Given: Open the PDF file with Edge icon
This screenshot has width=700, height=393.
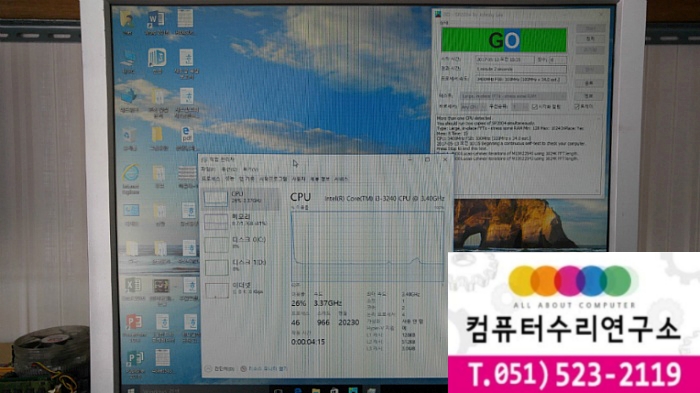Looking at the screenshot, I should coord(187,138).
